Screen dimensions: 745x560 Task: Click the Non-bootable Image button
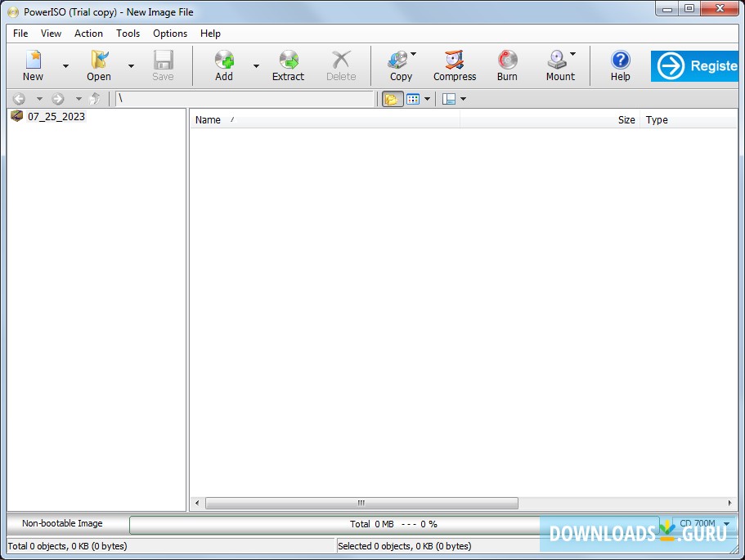pos(62,523)
